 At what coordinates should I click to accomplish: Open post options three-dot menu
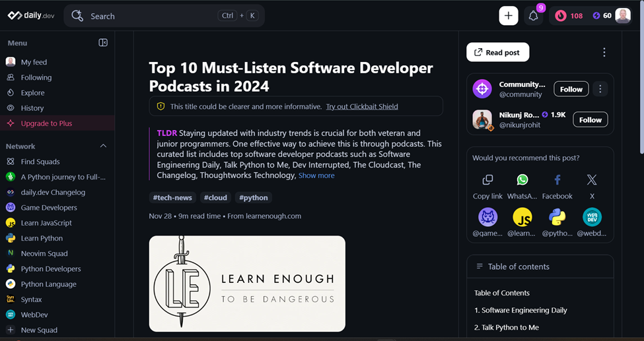(604, 52)
